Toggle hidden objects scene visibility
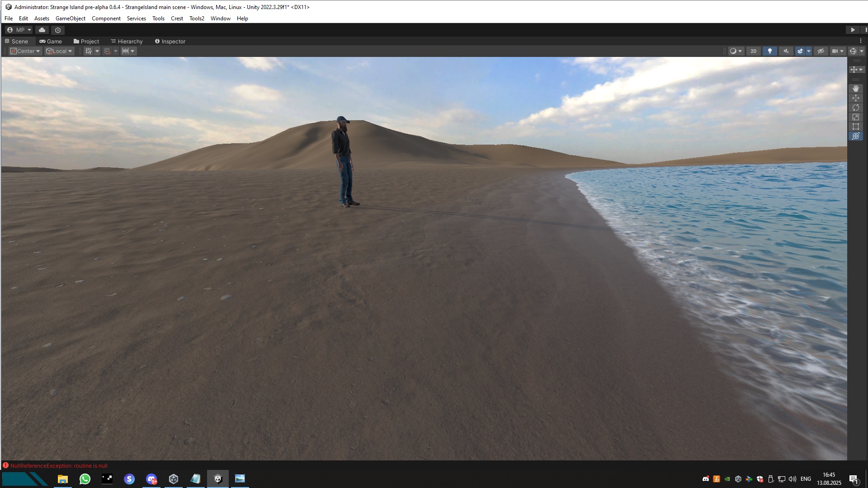Viewport: 868px width, 488px height. (821, 51)
